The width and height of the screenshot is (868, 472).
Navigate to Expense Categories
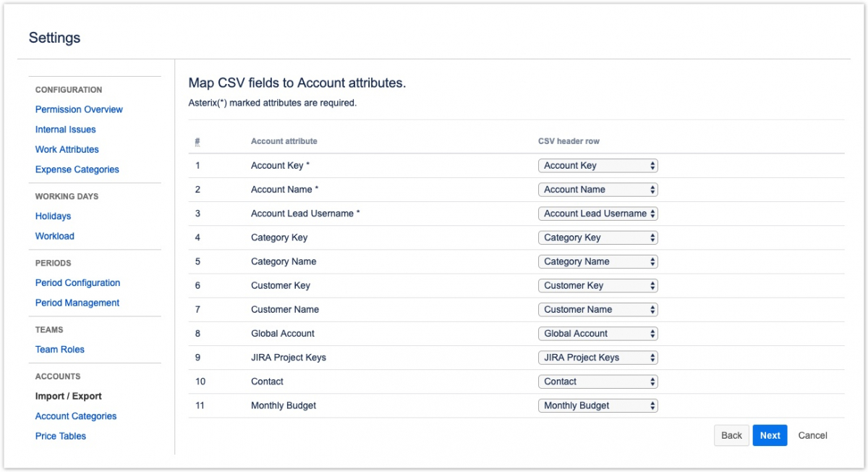pos(77,169)
